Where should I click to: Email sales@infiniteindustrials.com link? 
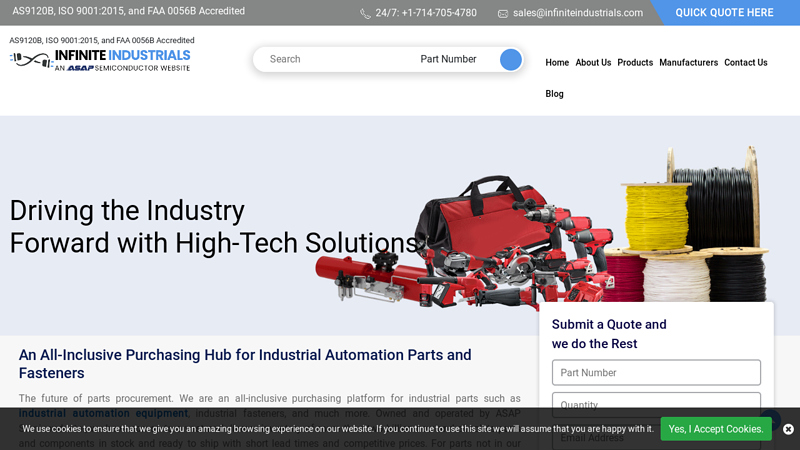click(x=578, y=13)
